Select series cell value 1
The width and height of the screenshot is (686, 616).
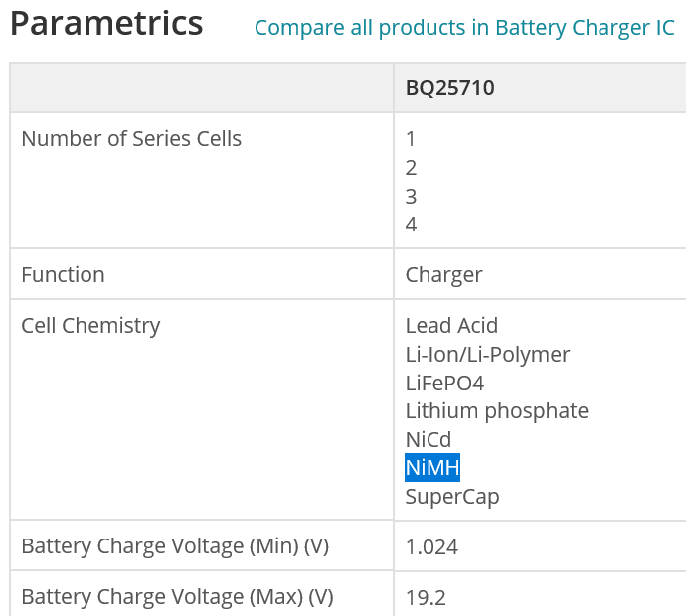point(410,139)
